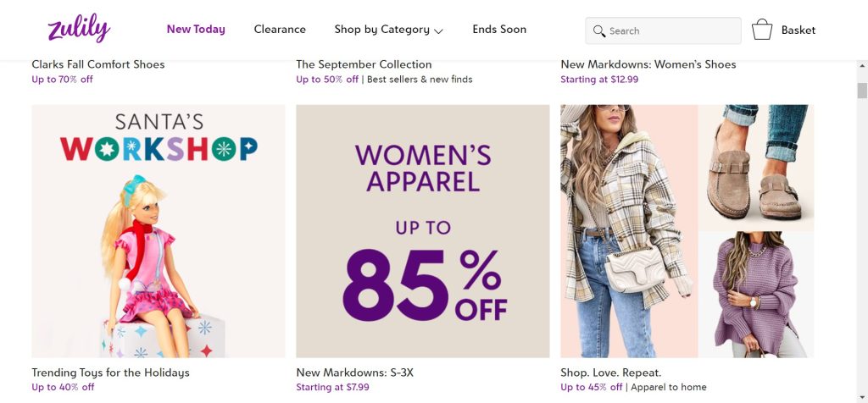Open the New Today tab
The image size is (868, 403).
pos(196,29)
